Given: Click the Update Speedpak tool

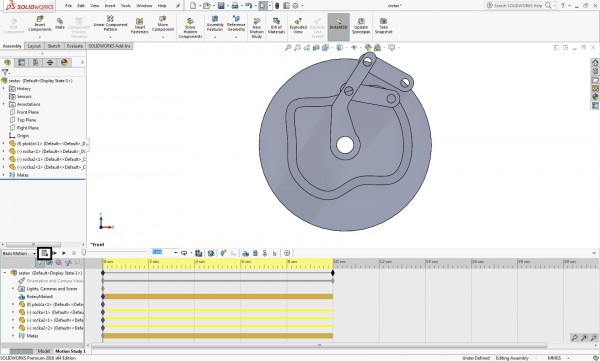Looking at the screenshot, I should pos(361,26).
